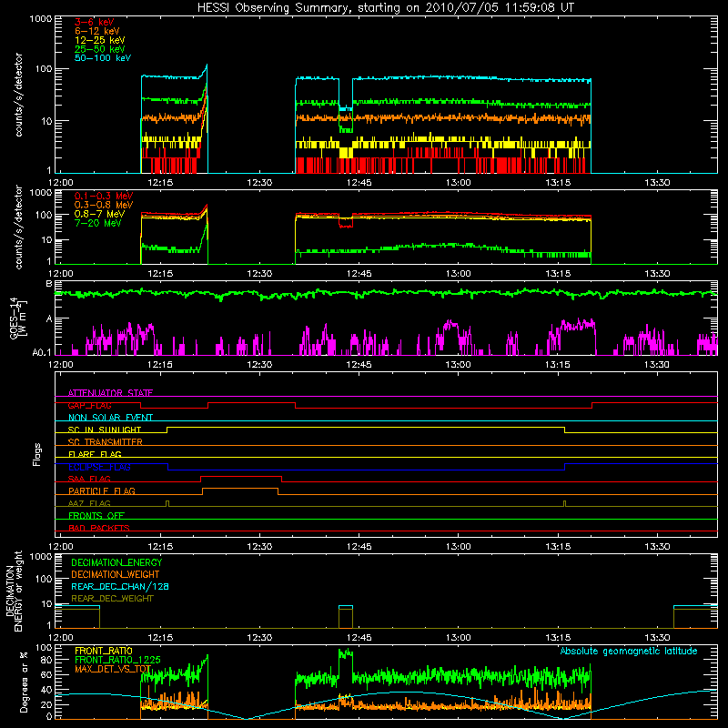Select the Degrees or % axis label
The width and height of the screenshot is (728, 728).
pyautogui.click(x=24, y=682)
